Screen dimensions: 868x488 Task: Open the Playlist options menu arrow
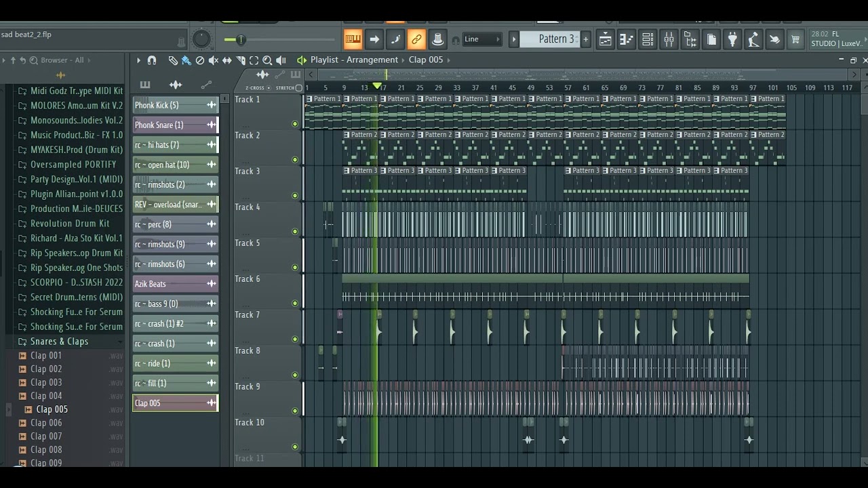tap(138, 60)
